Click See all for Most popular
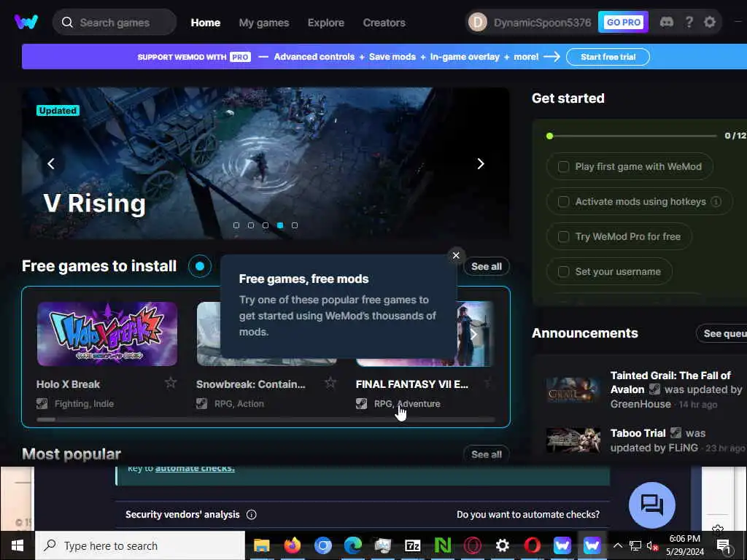The image size is (747, 560). (487, 454)
